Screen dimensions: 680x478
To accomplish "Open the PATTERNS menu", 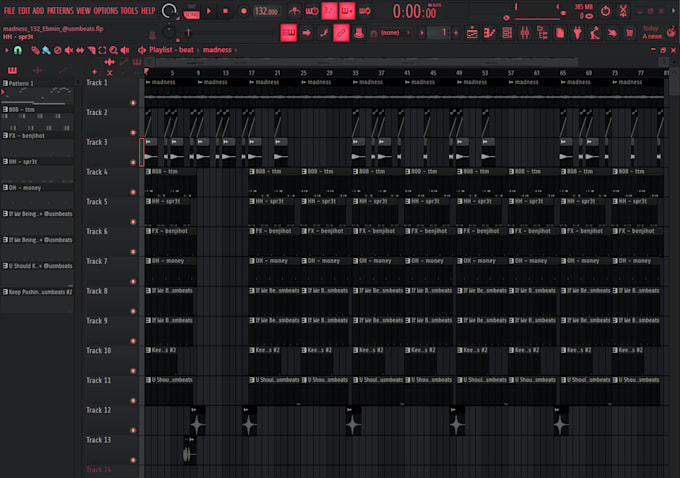I will (x=60, y=11).
